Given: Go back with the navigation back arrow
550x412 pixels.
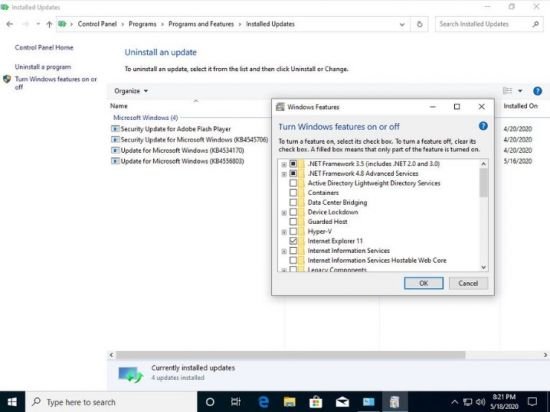Looking at the screenshot, I should (9, 24).
